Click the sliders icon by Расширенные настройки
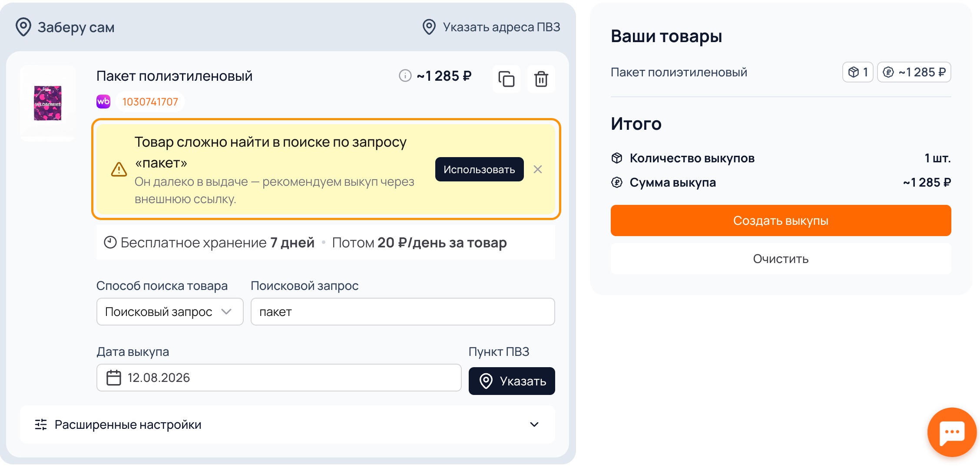The image size is (980, 467). point(41,424)
